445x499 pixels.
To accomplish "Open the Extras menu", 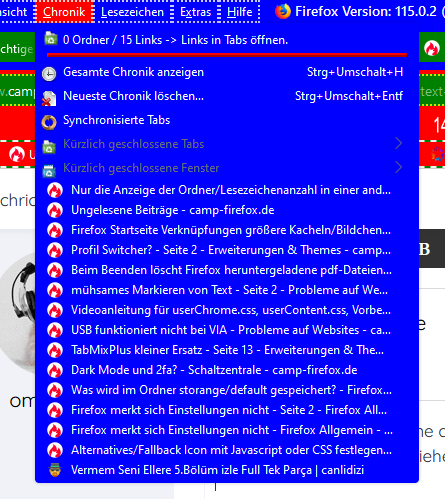I will 196,12.
